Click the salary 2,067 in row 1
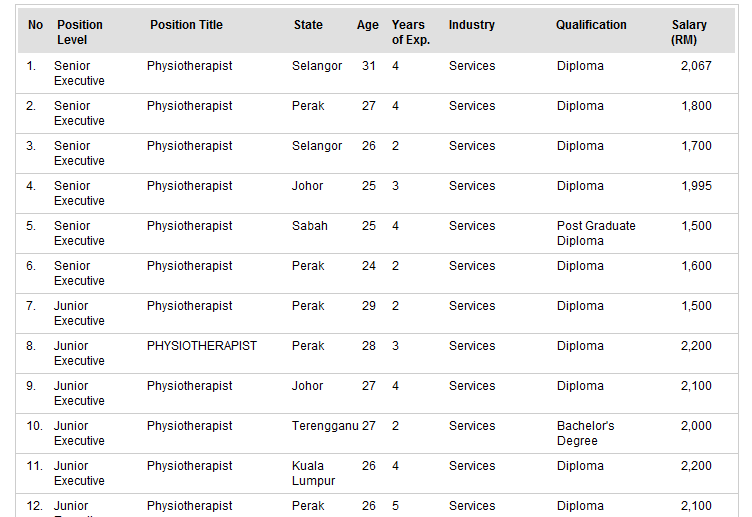Image resolution: width=752 pixels, height=517 pixels. coord(696,66)
